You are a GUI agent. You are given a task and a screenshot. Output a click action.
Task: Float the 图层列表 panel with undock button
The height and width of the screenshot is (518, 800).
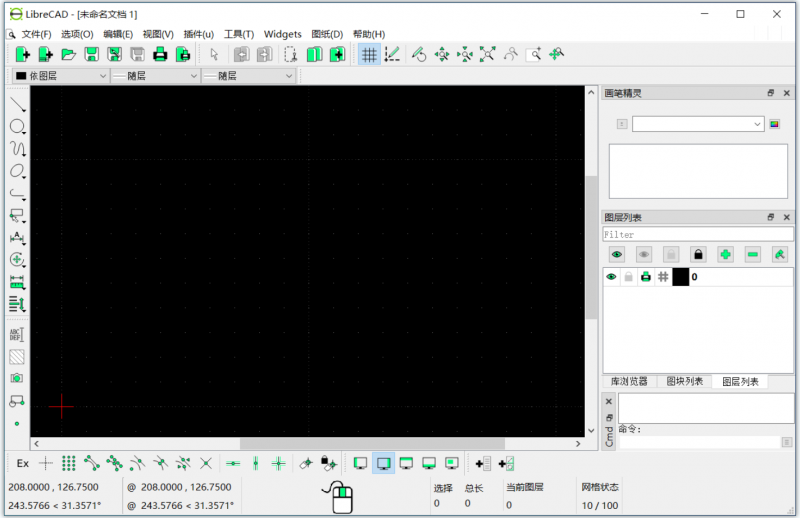[x=770, y=217]
